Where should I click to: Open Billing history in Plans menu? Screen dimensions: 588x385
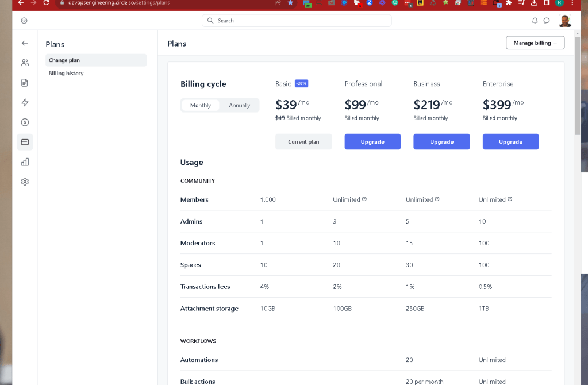pyautogui.click(x=66, y=73)
